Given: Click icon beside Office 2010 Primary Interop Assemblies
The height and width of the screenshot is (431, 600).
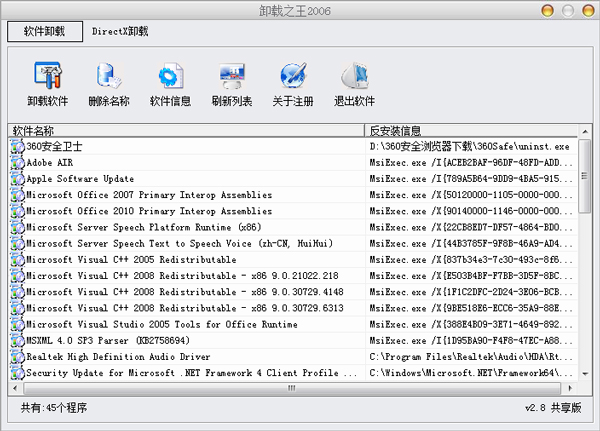Looking at the screenshot, I should [x=18, y=211].
